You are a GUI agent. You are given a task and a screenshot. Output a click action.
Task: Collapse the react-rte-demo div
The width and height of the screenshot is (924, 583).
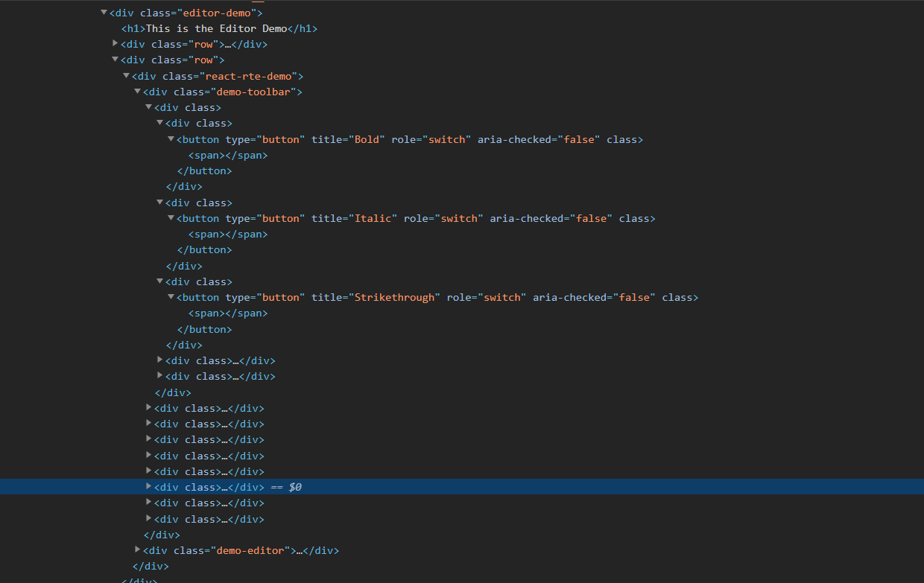click(127, 76)
